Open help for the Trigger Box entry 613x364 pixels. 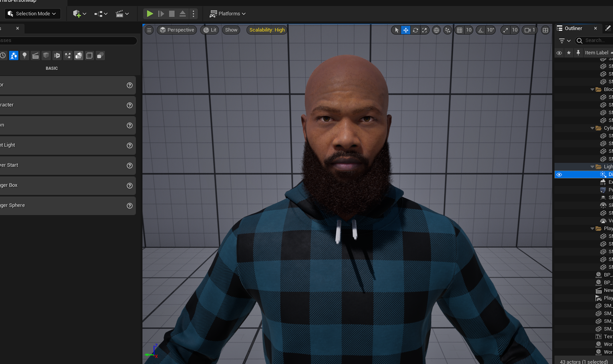point(130,185)
